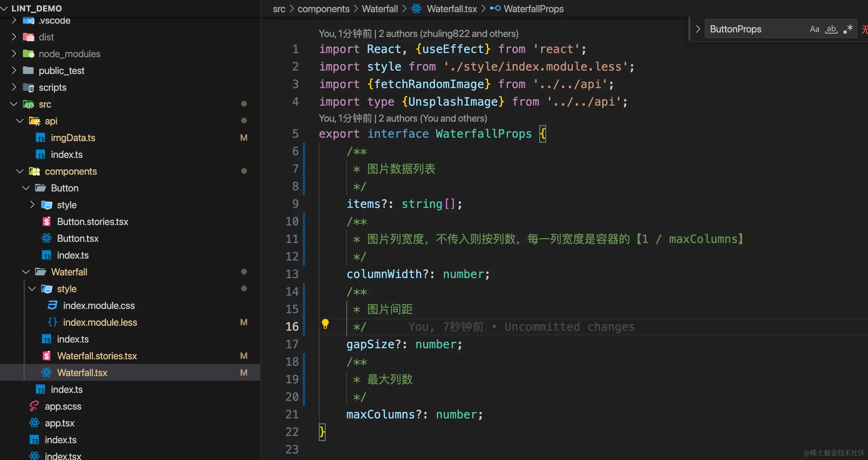Click the src breadcrumb item
This screenshot has width=868, height=460.
(x=279, y=9)
